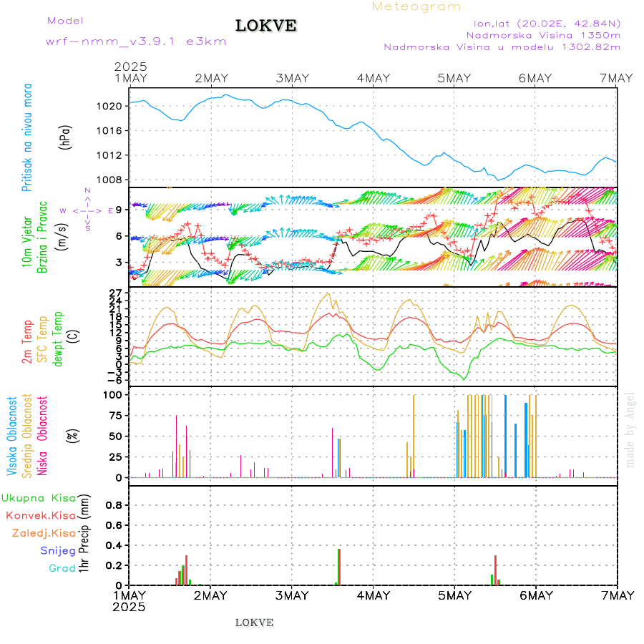The image size is (644, 644).
Task: Click the 3MAY marker on bottom axis
Action: pyautogui.click(x=291, y=595)
